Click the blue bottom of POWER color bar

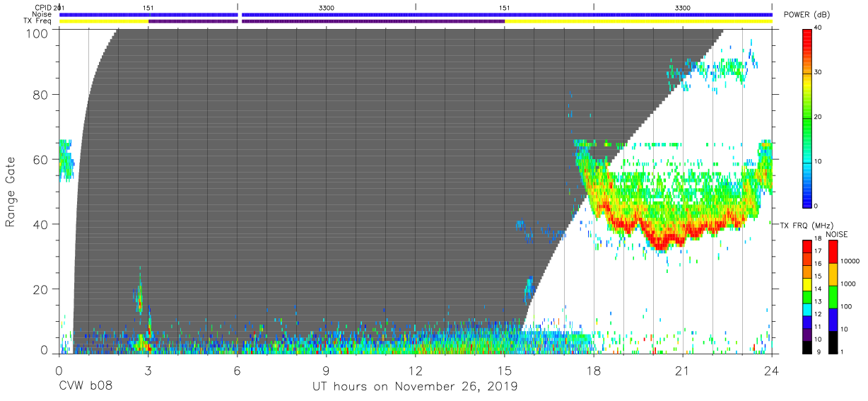click(807, 194)
